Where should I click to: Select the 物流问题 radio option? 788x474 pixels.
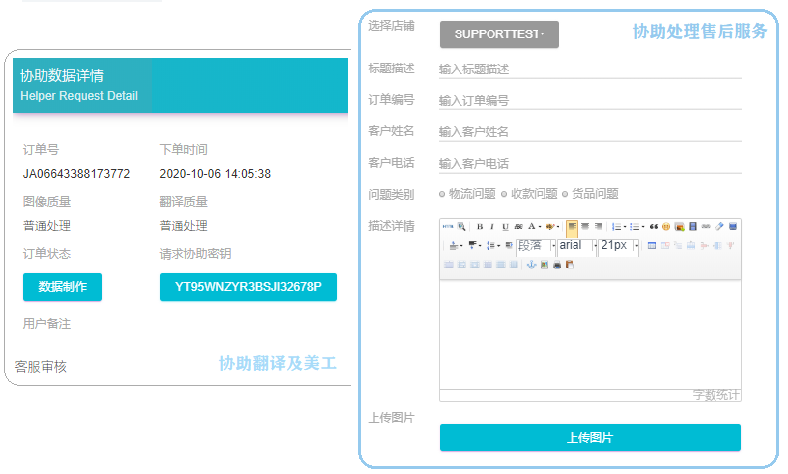(442, 194)
